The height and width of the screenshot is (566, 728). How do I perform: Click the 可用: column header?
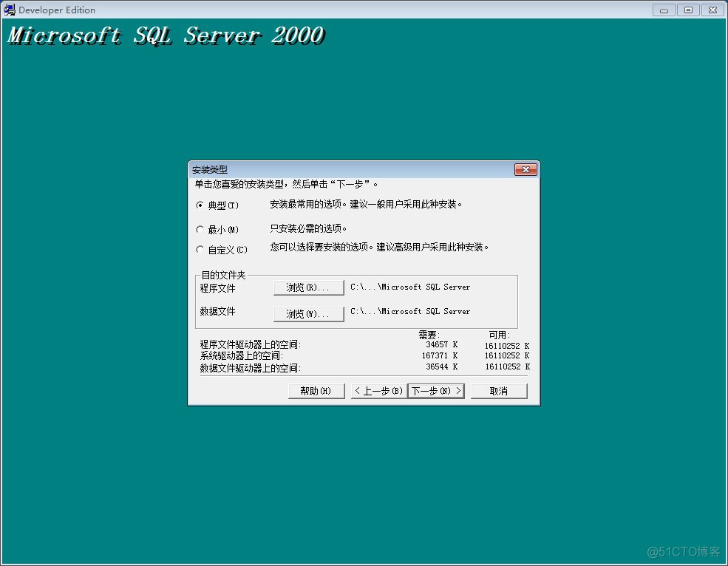point(499,335)
